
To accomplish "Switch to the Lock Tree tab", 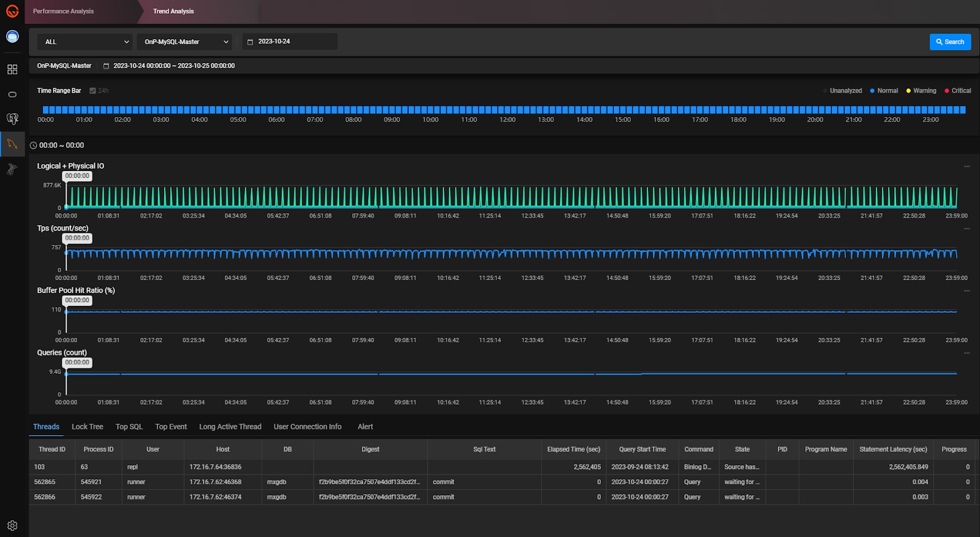I will coord(87,427).
